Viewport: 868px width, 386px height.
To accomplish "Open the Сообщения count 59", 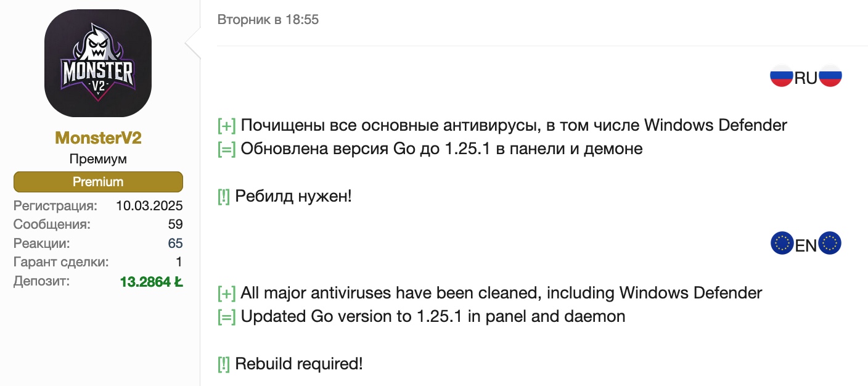I will [x=175, y=224].
